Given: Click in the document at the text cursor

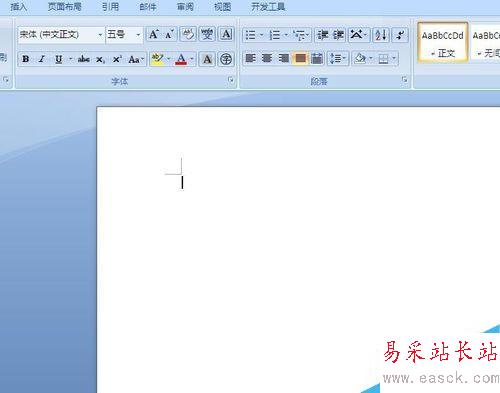Looking at the screenshot, I should [x=182, y=183].
